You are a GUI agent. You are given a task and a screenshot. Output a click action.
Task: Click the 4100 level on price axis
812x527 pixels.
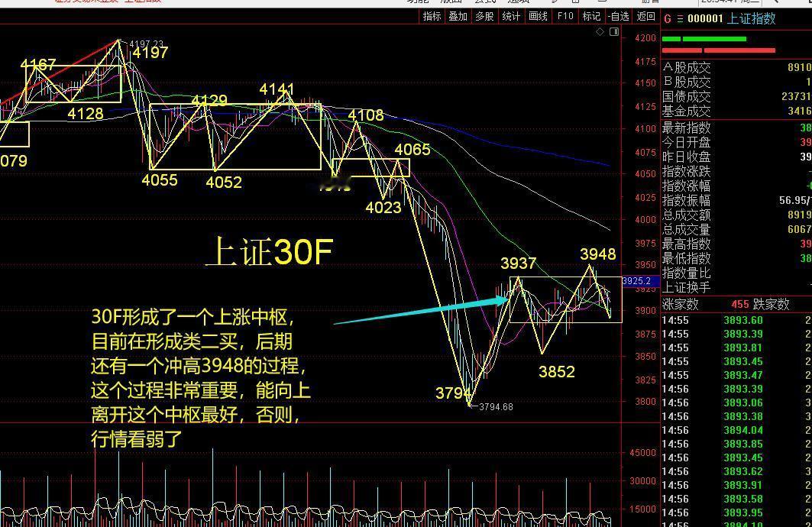(645, 129)
